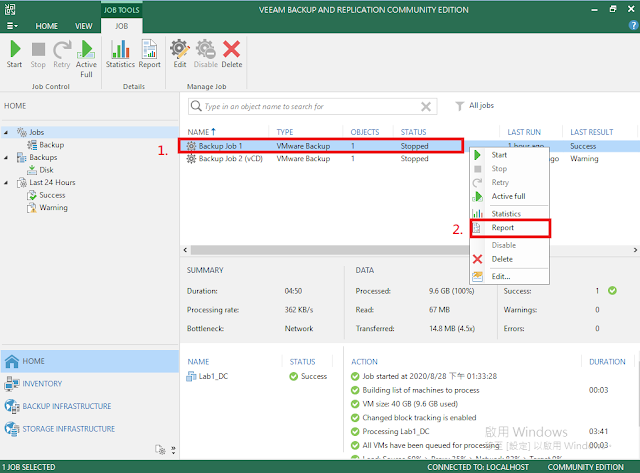Image resolution: width=640 pixels, height=473 pixels.
Task: Choose Retry in the context menu
Action: pyautogui.click(x=509, y=182)
